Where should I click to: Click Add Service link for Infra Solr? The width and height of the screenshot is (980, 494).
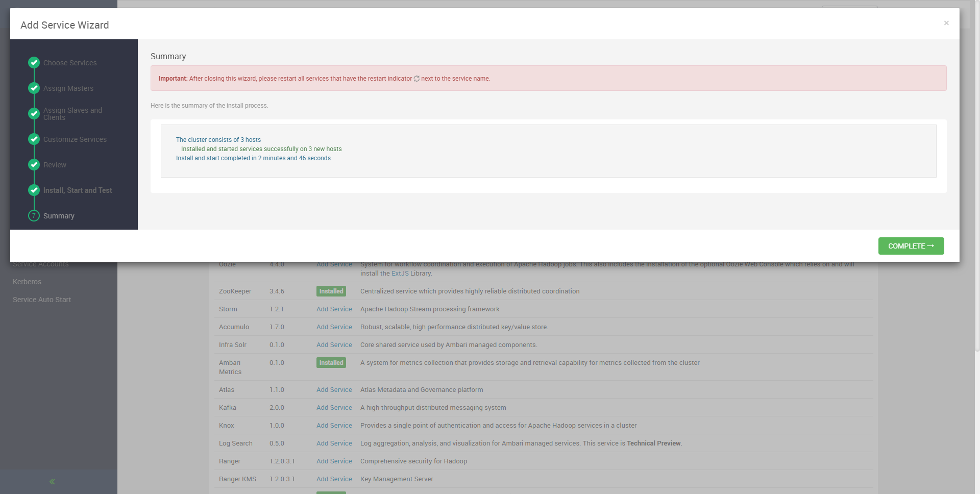334,345
